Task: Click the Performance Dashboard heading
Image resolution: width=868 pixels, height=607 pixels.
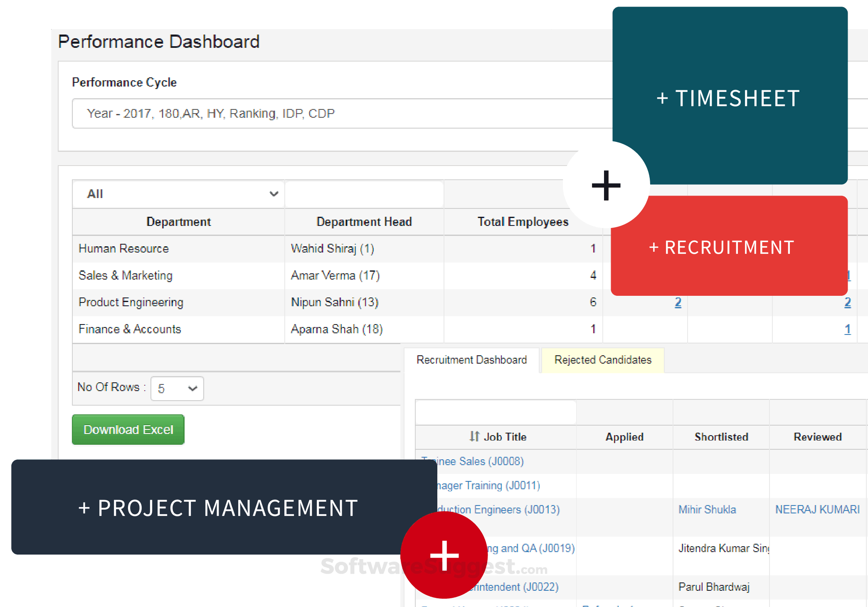Action: [159, 42]
